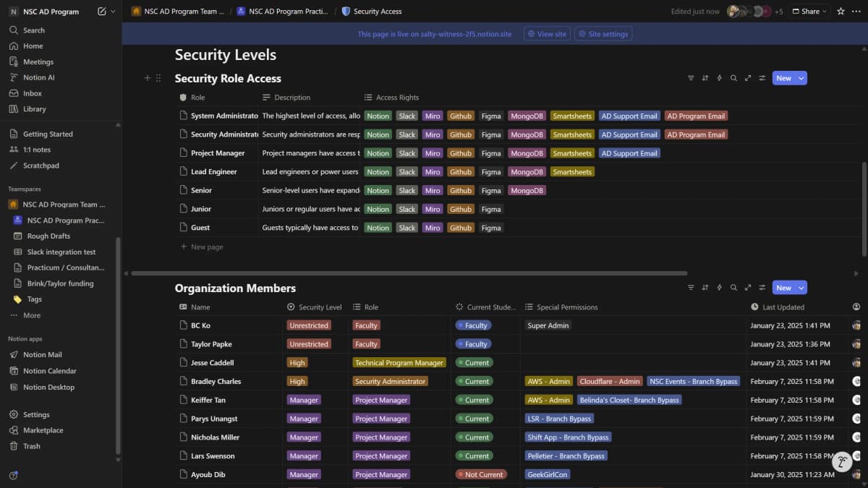Click the sort icon on Organization Members

[705, 287]
